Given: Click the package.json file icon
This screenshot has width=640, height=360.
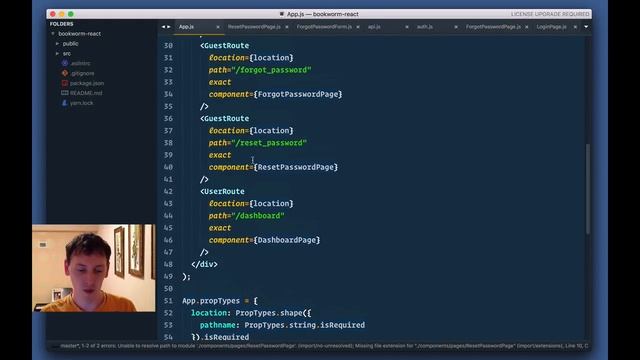Looking at the screenshot, I should 64,83.
